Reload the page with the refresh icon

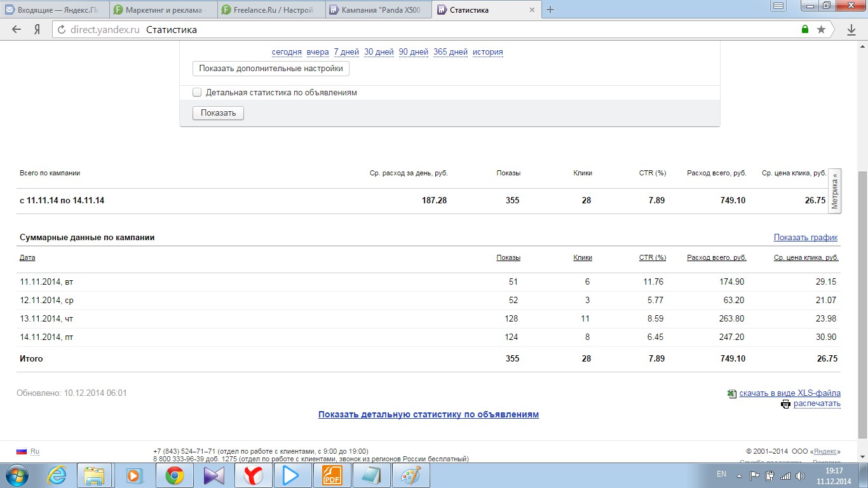tap(62, 30)
